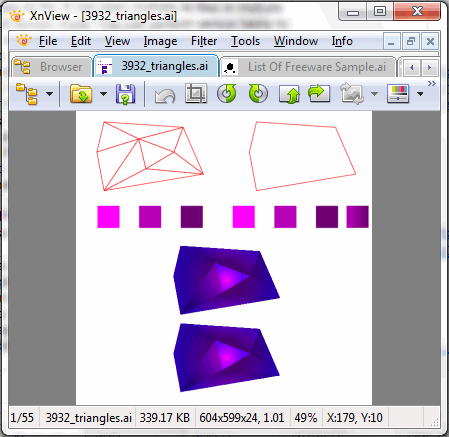Restore the inner document window
Viewport: 449px width, 437px height.
pyautogui.click(x=411, y=42)
